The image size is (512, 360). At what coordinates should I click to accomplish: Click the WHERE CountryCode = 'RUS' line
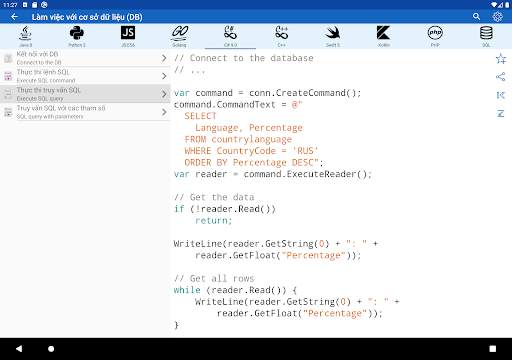251,151
